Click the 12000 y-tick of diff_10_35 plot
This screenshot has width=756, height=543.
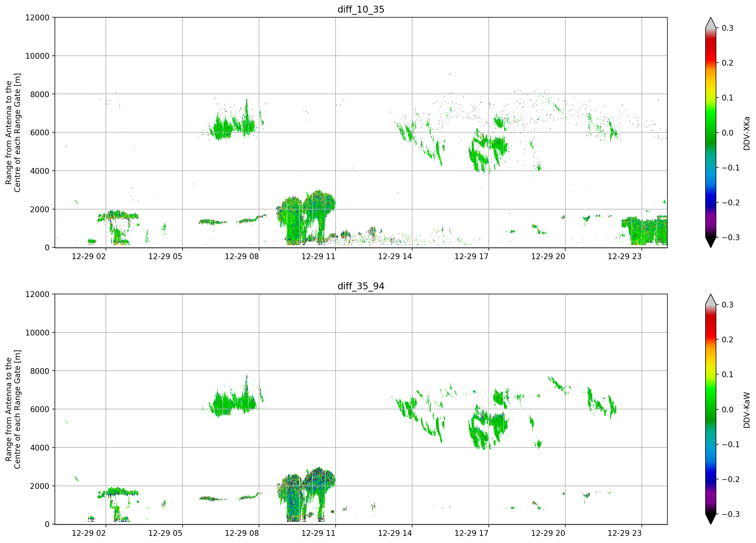pyautogui.click(x=37, y=18)
